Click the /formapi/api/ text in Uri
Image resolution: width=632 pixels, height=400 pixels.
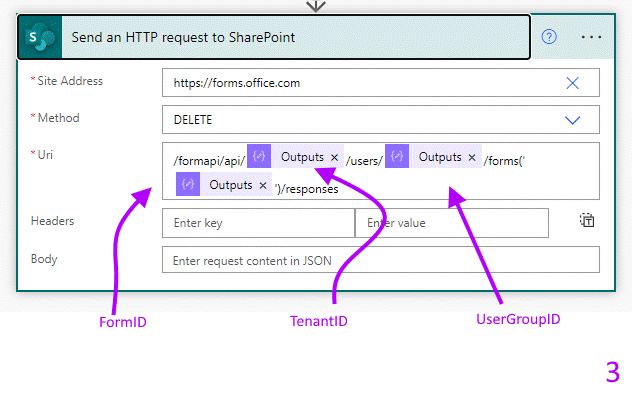point(209,161)
